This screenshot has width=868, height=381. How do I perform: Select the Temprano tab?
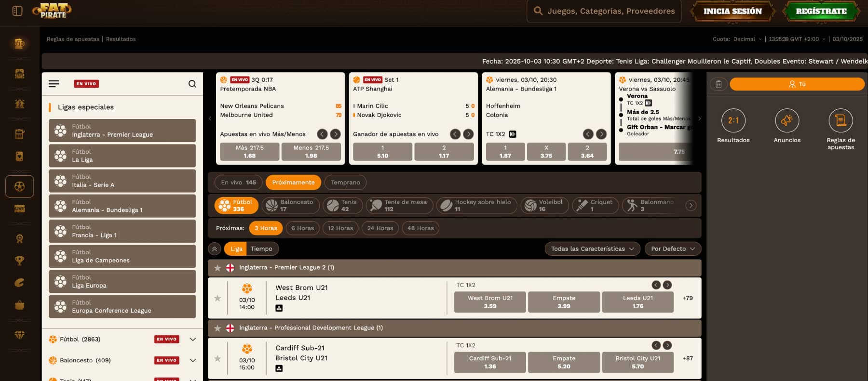pos(345,183)
